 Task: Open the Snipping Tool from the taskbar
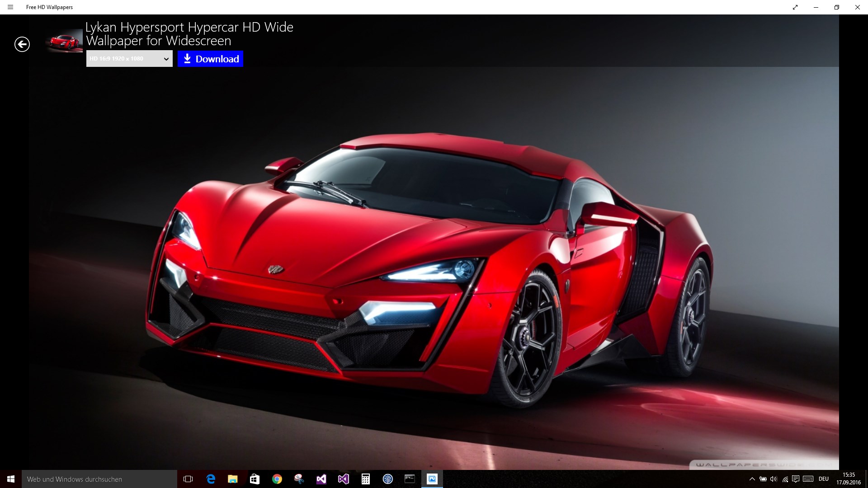tap(299, 479)
